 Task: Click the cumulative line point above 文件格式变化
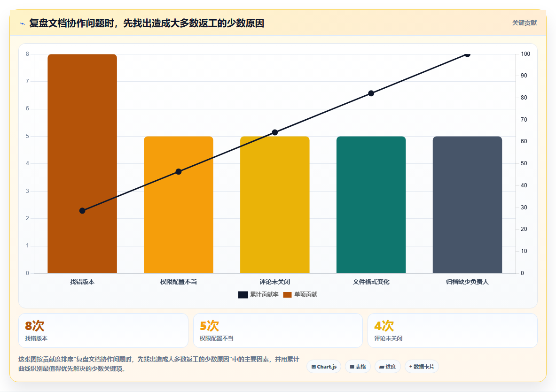click(371, 93)
